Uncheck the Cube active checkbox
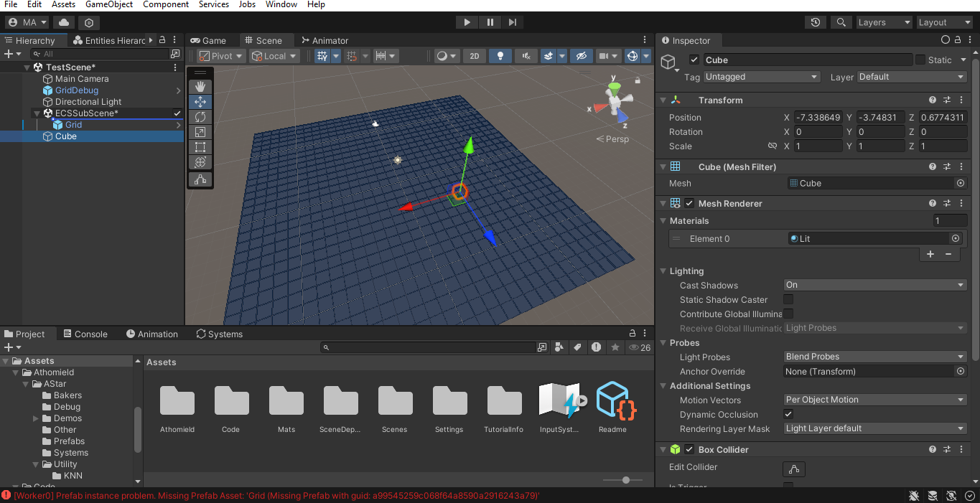The width and height of the screenshot is (980, 503). coord(694,60)
